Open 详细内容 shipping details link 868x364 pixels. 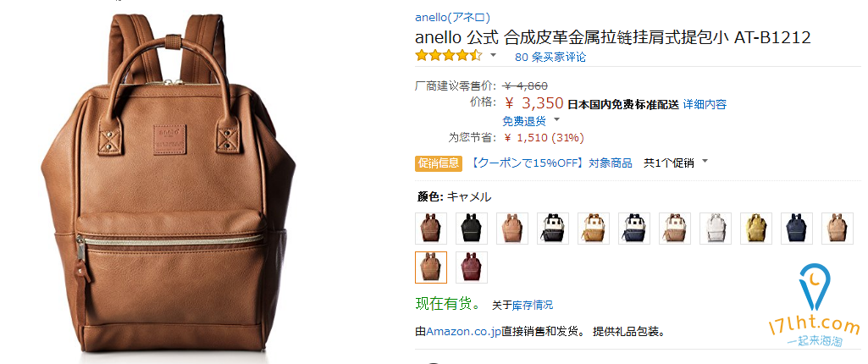[705, 104]
